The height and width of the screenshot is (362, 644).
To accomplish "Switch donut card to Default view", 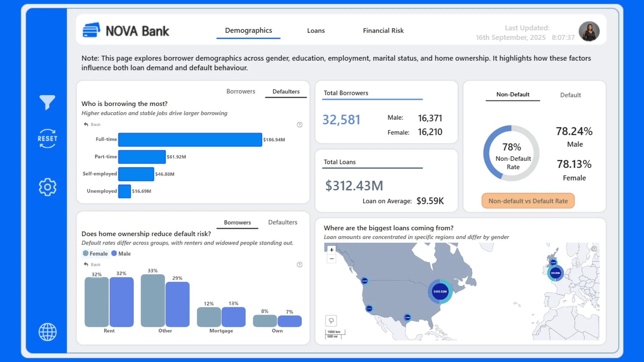I will tap(570, 95).
